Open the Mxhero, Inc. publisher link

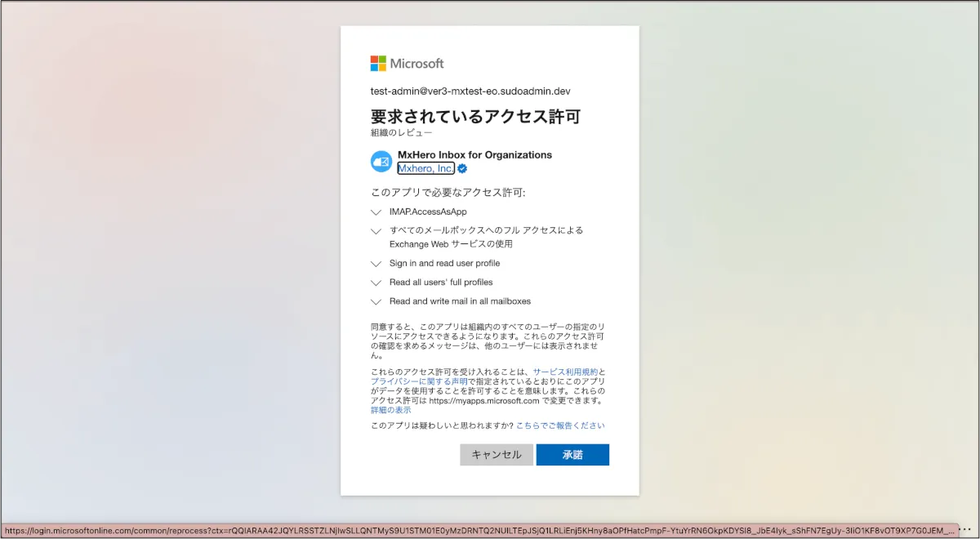pos(425,169)
